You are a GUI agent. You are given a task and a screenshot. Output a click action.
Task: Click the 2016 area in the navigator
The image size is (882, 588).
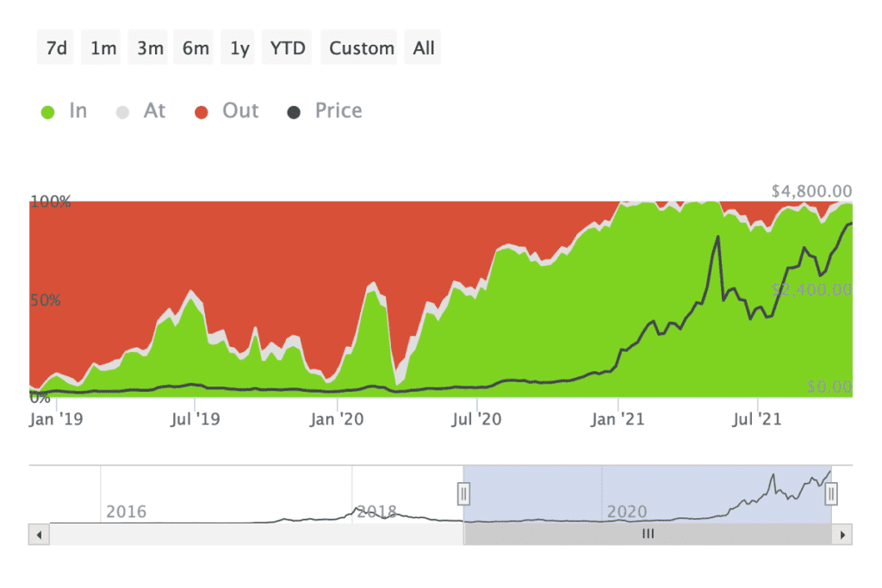(126, 511)
